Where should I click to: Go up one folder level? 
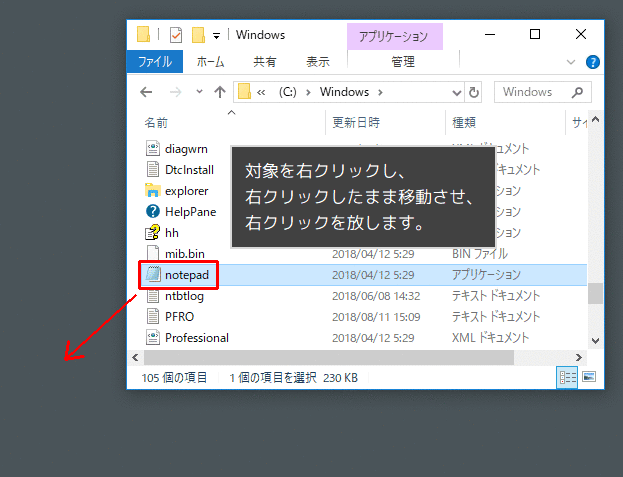[x=219, y=92]
